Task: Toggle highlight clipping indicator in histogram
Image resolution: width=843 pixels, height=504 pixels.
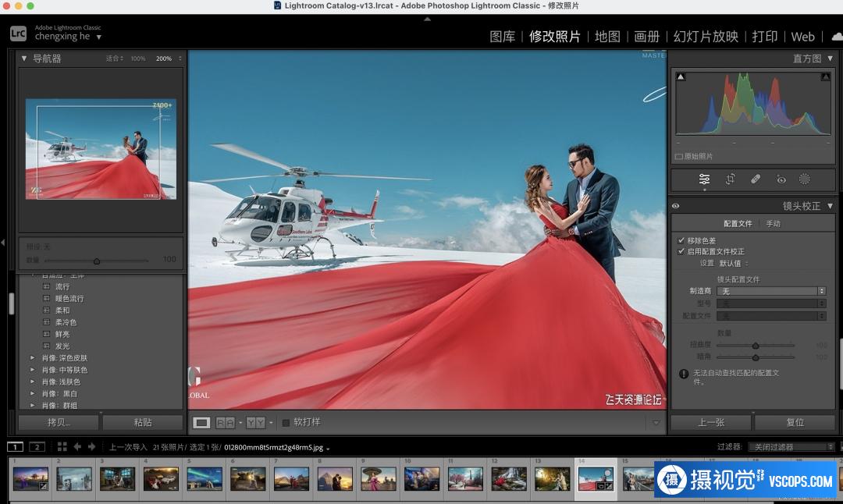Action: (x=825, y=76)
